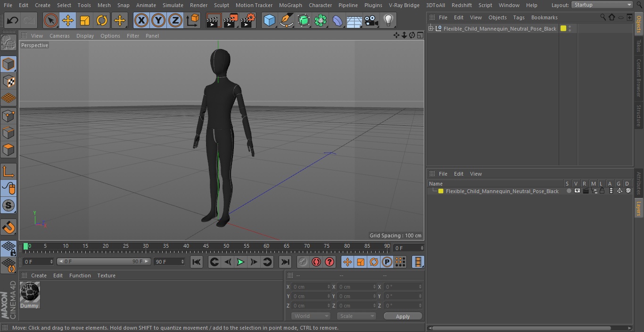Toggle Record Active Objects button
This screenshot has height=332, width=644.
pos(303,262)
